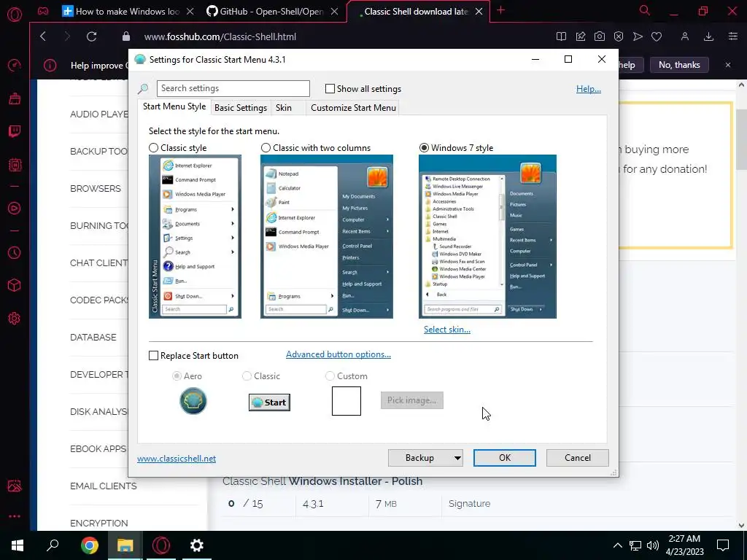The image size is (747, 560).
Task: Open the taskbar Settings gear app
Action: [x=197, y=545]
